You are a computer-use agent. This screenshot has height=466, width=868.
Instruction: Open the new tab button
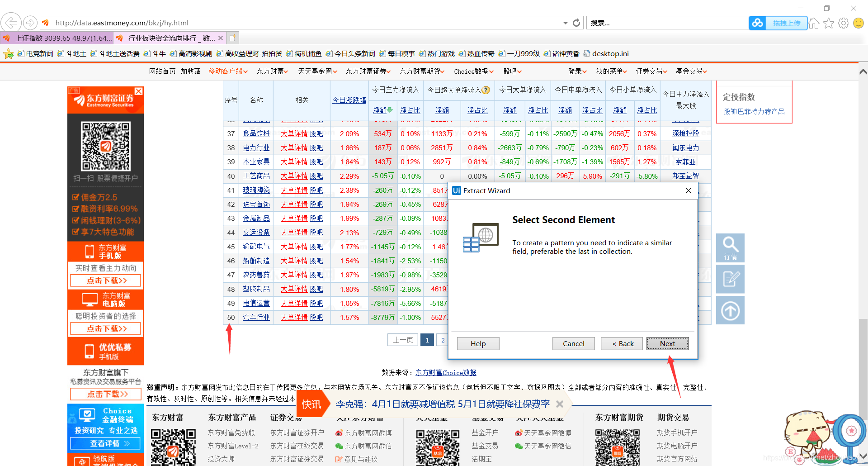[232, 38]
